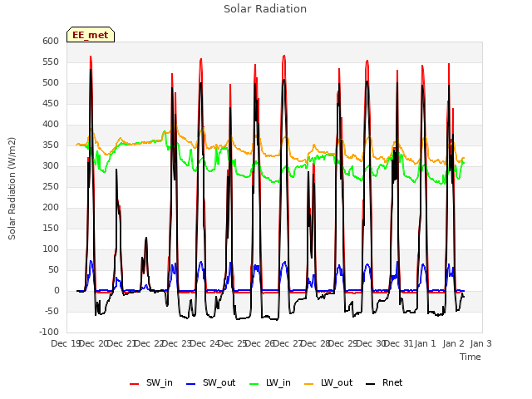532x399 pixels.
Task: Toggle the SW_out legend entry
Action: pyautogui.click(x=210, y=382)
